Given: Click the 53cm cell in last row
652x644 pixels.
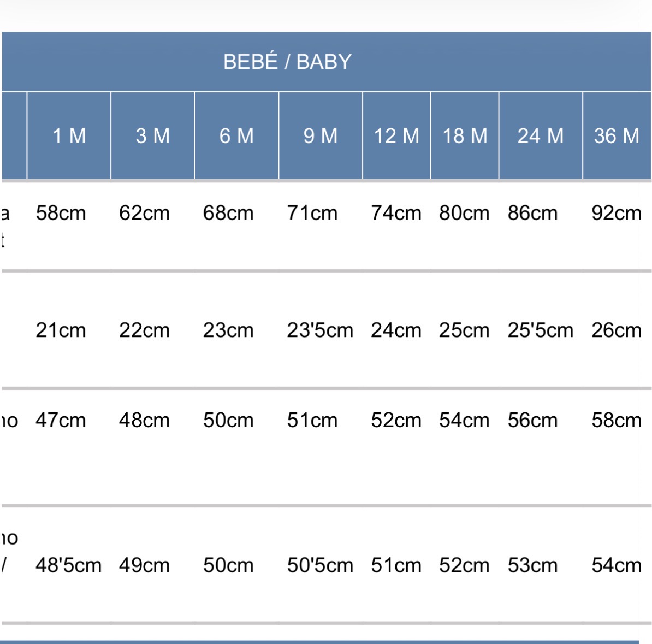Looking at the screenshot, I should click(532, 565).
